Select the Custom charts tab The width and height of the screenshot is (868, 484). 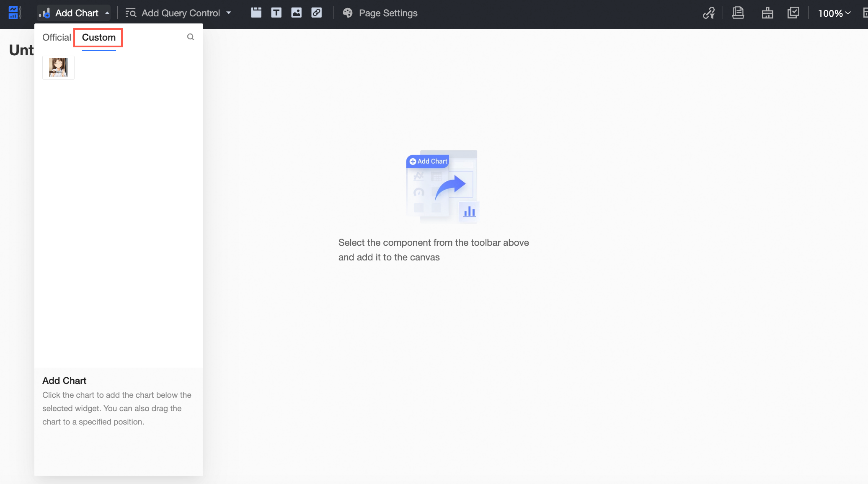coord(99,37)
